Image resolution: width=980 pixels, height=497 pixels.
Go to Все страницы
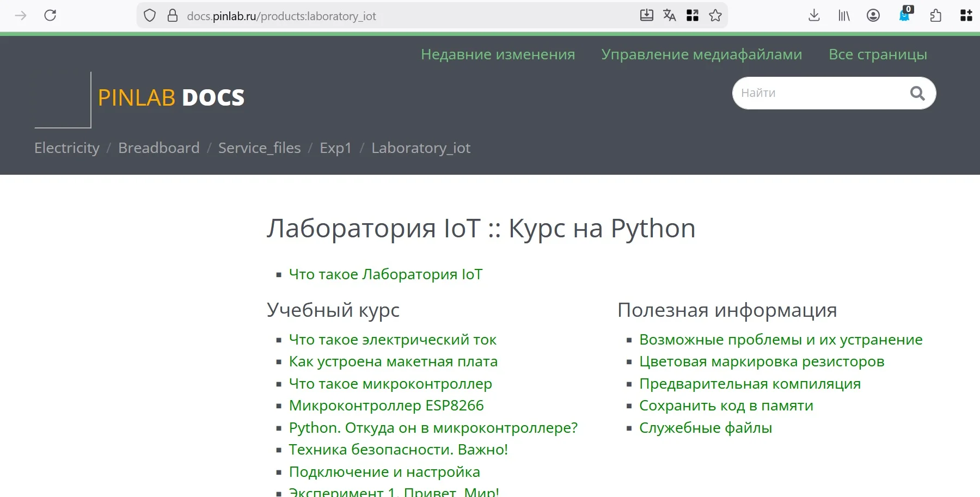tap(878, 54)
